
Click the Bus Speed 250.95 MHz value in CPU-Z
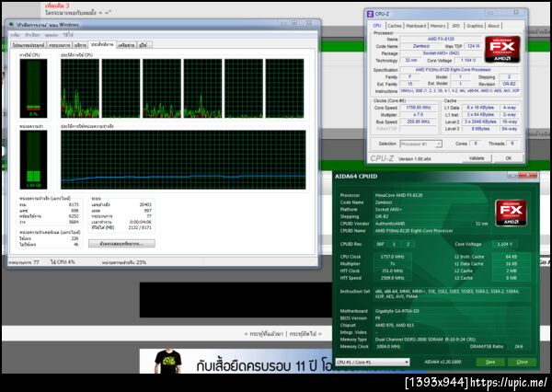point(419,121)
